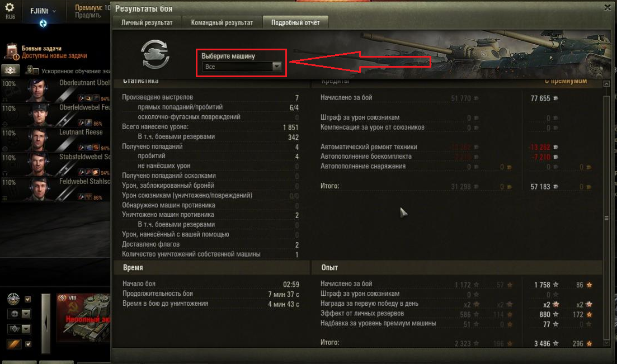Open the globe filter dropdown arrow

click(26, 314)
